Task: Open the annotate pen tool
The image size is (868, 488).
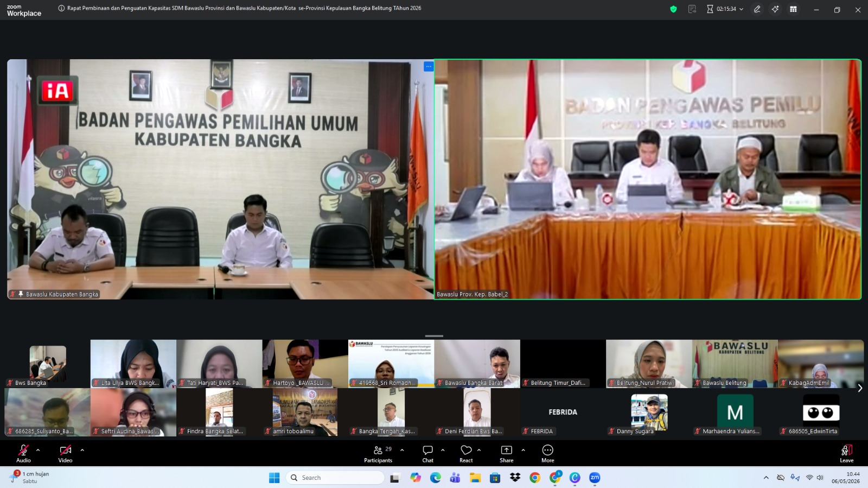Action: 757,9
